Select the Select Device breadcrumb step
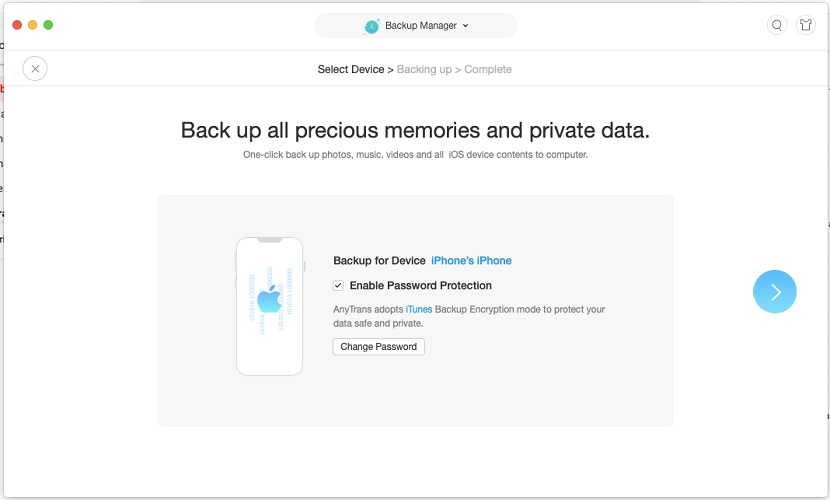The image size is (830, 500). pyautogui.click(x=350, y=70)
